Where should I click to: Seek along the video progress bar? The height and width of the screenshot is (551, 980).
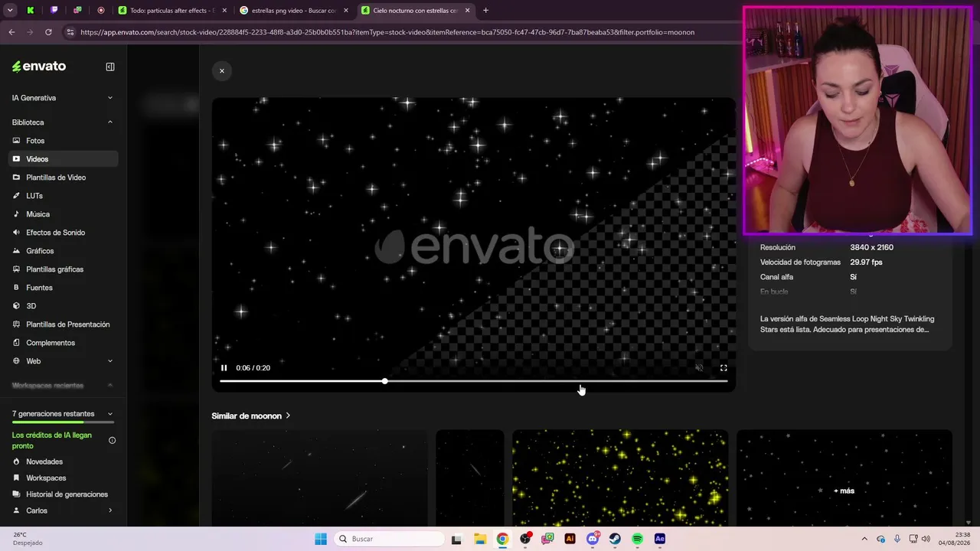[473, 381]
